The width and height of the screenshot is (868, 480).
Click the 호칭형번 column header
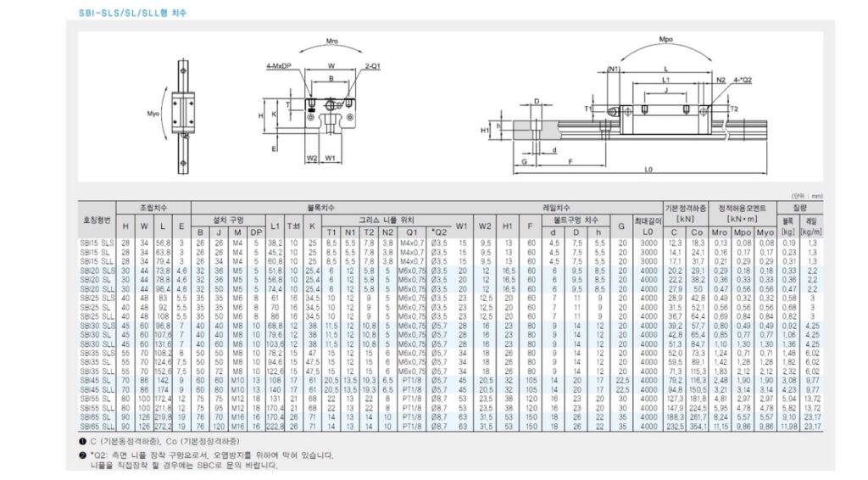coord(97,219)
